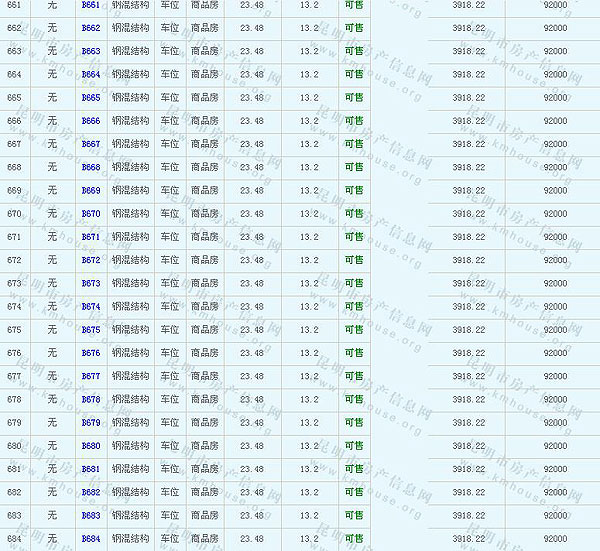
Task: Open the B682 unit link
Action: coord(90,492)
